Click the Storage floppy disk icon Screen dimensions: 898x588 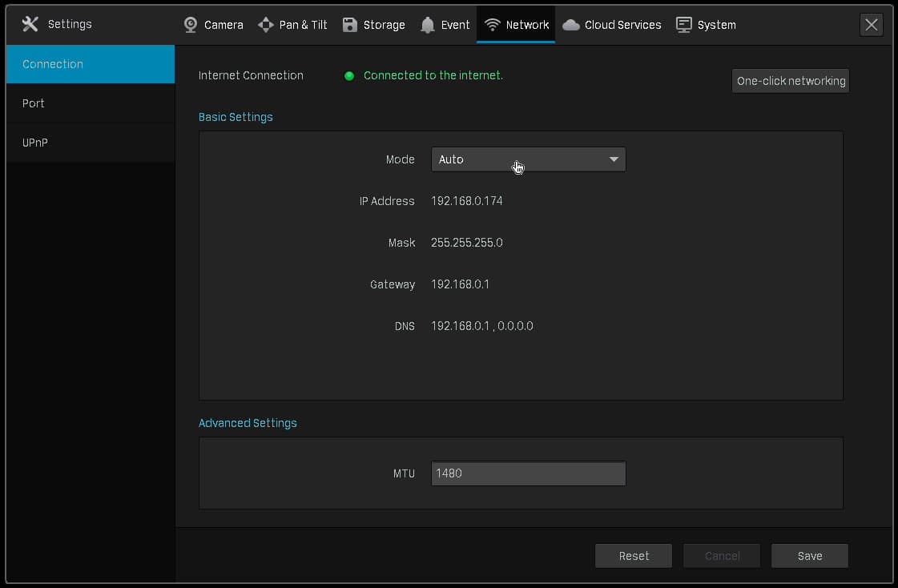point(350,25)
